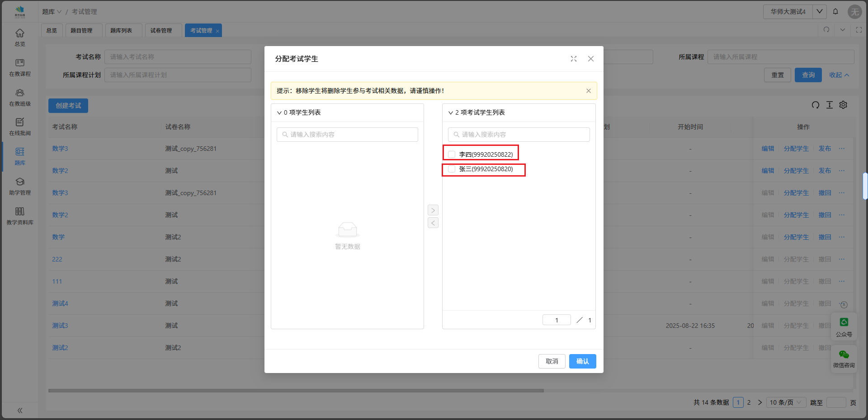Open the 华师大测试4 organization dropdown
Screen dimensions: 868x420
(819, 12)
